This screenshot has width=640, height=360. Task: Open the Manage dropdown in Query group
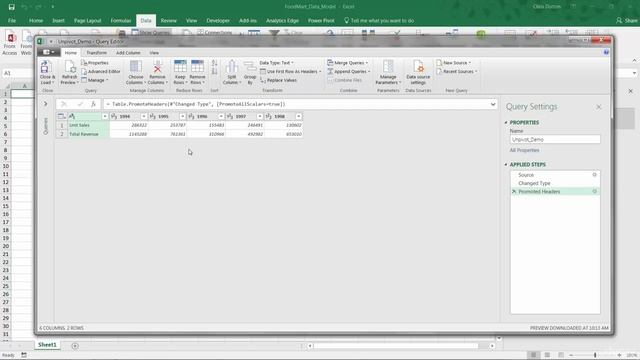(x=95, y=80)
